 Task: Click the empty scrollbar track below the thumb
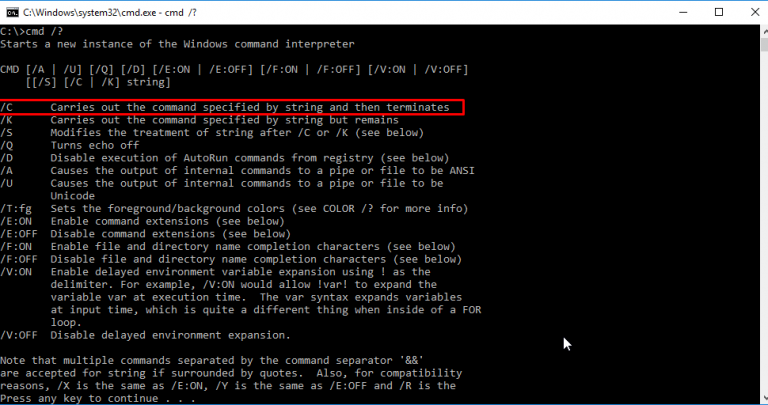coord(764,220)
